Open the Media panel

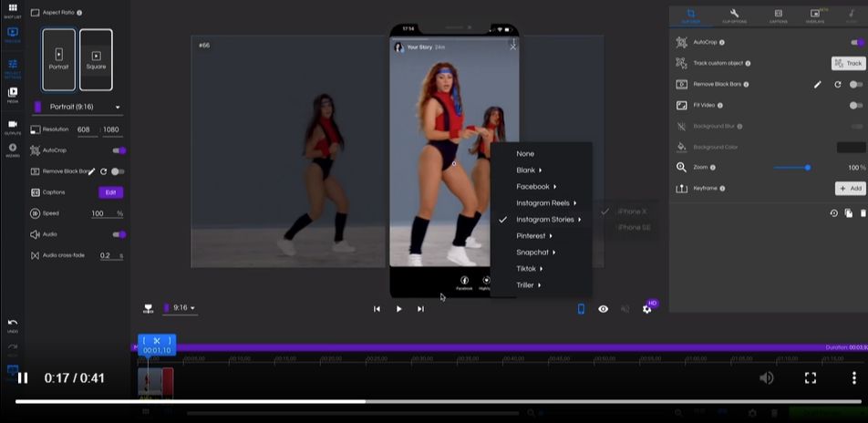(12, 95)
